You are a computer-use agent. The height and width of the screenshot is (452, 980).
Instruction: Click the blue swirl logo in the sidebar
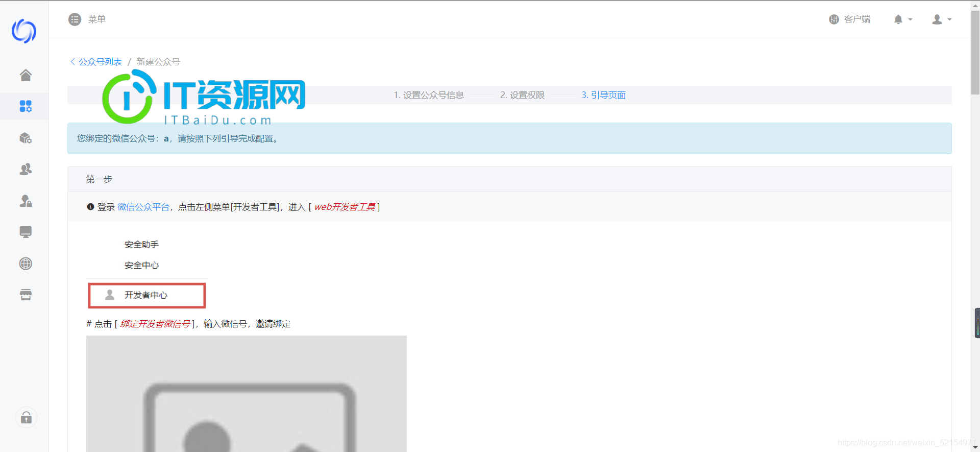(24, 31)
